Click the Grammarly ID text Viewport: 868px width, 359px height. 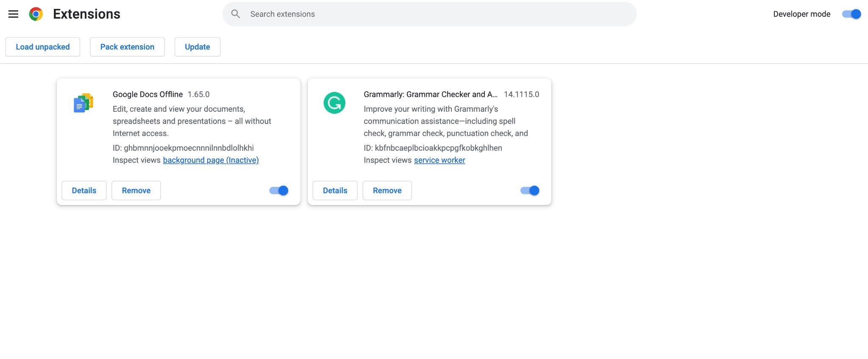point(433,148)
